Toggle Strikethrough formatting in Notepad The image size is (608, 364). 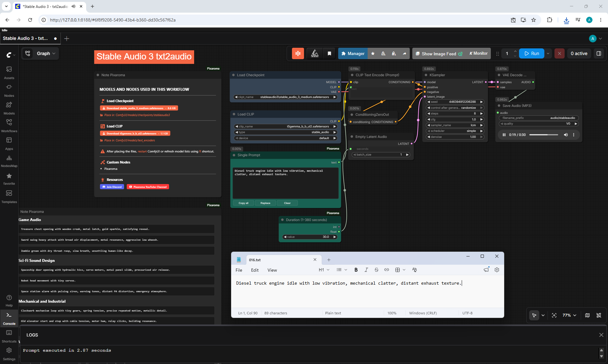(x=376, y=270)
